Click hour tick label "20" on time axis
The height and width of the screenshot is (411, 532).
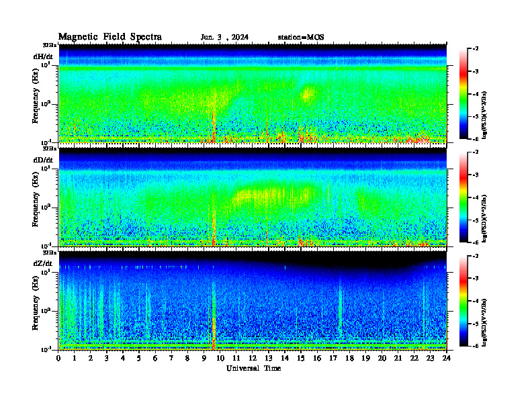tap(382, 358)
